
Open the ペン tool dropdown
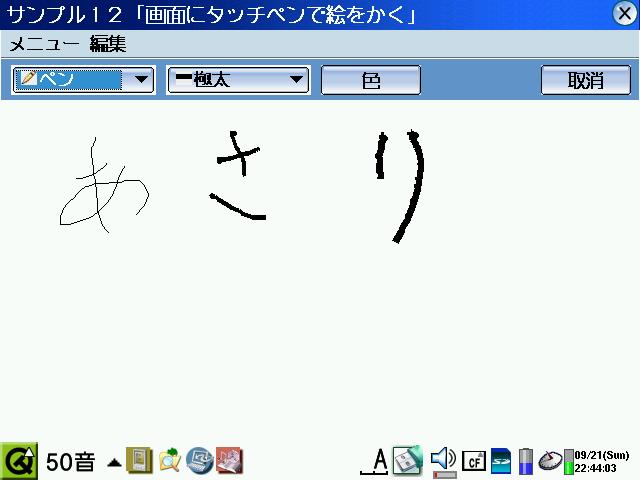tap(83, 80)
